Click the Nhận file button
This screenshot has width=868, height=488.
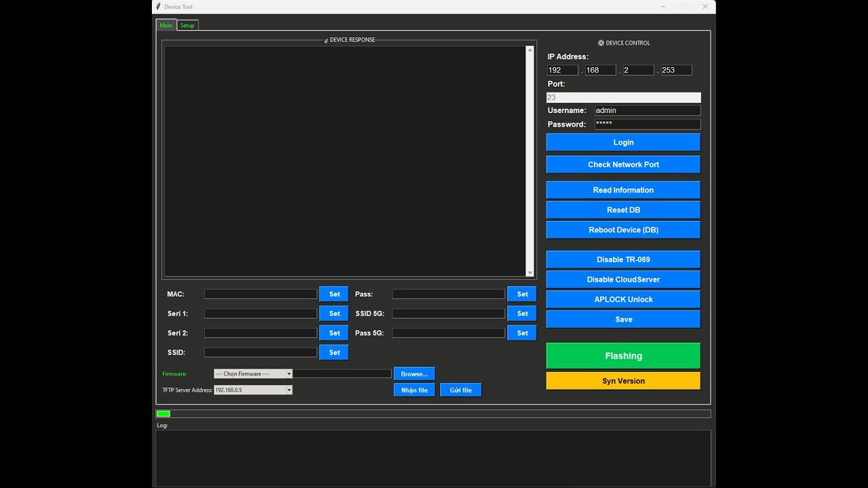tap(414, 390)
